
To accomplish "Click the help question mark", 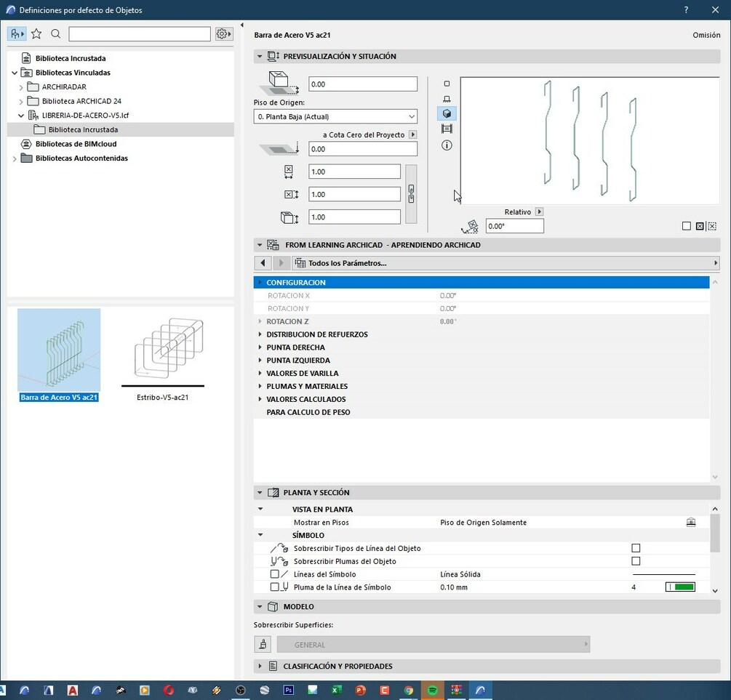I will (686, 9).
